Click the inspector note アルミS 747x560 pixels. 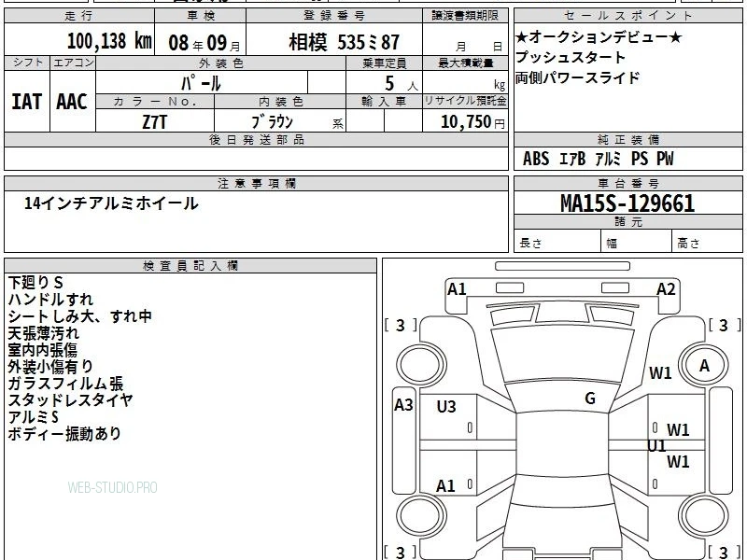34,416
